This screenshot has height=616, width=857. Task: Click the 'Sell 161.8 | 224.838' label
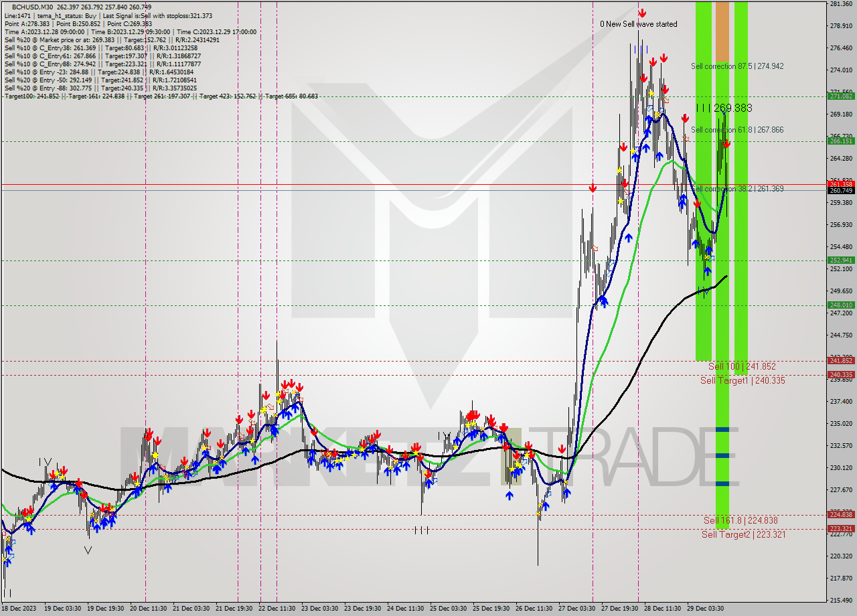(x=741, y=520)
